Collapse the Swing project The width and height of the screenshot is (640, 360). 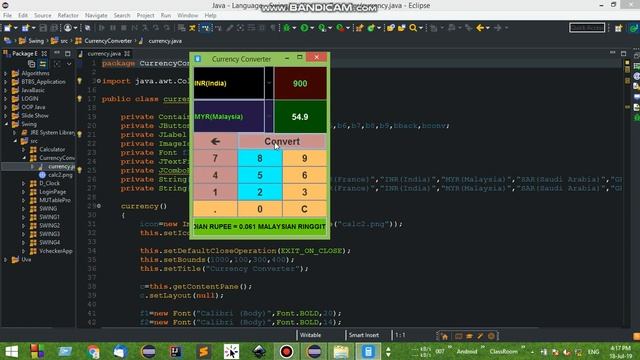[x=5, y=124]
